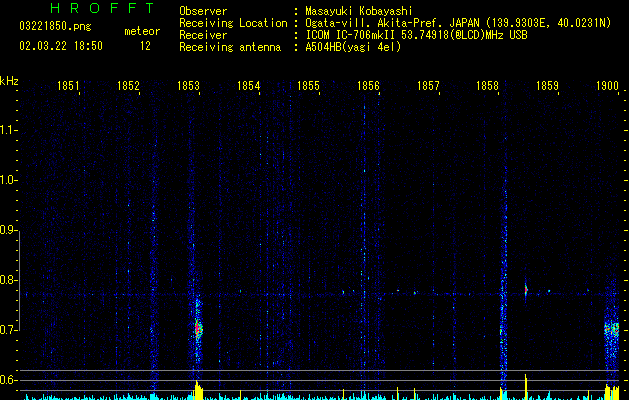Click the green echo cluster at 1900
Viewport: 629px width, 400px height.
(612, 330)
